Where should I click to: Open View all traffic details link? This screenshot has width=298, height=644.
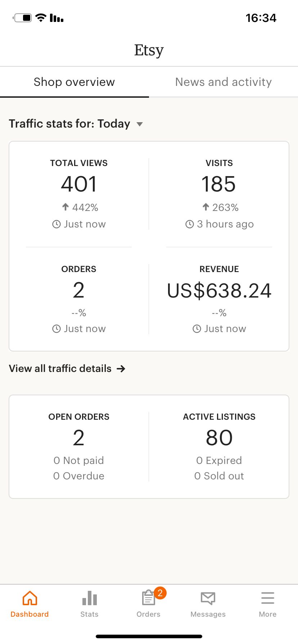pyautogui.click(x=60, y=369)
